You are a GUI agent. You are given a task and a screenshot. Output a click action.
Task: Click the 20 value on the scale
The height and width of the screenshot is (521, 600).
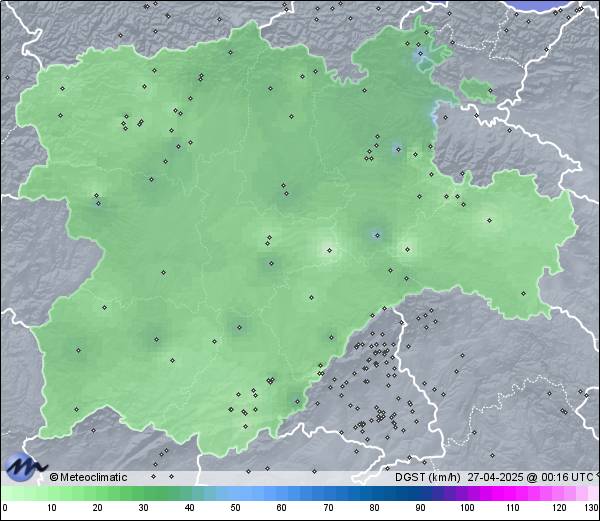click(x=98, y=508)
